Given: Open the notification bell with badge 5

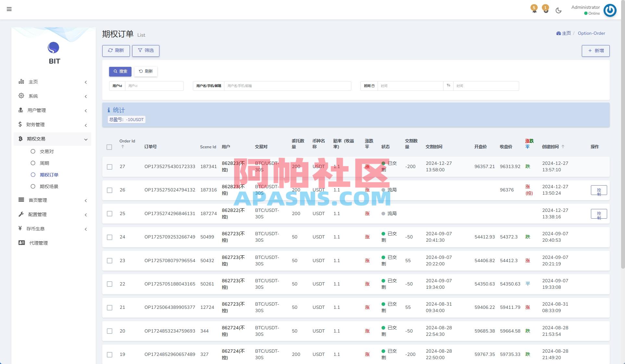Looking at the screenshot, I should [x=534, y=10].
